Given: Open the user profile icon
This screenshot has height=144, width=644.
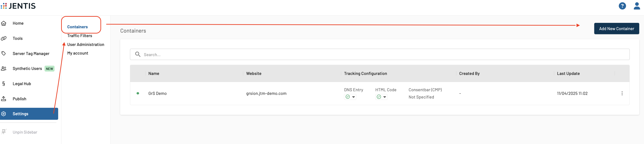Looking at the screenshot, I should pos(637,6).
